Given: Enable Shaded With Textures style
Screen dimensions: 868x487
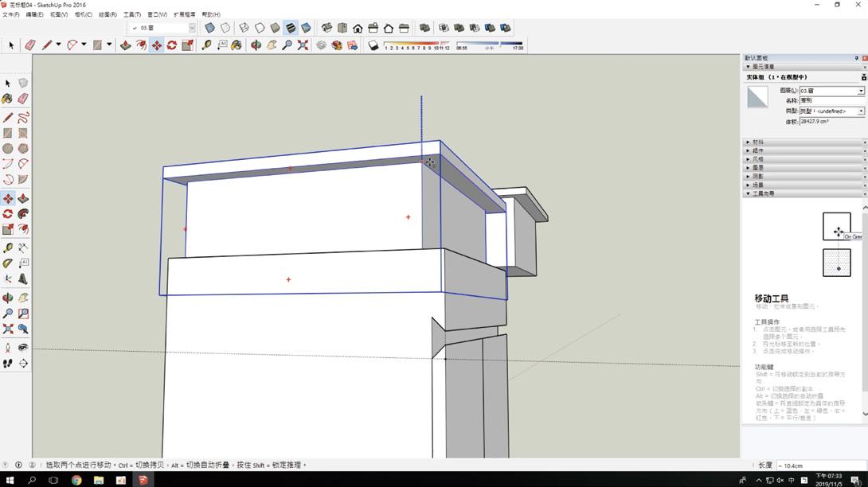Looking at the screenshot, I should [291, 28].
